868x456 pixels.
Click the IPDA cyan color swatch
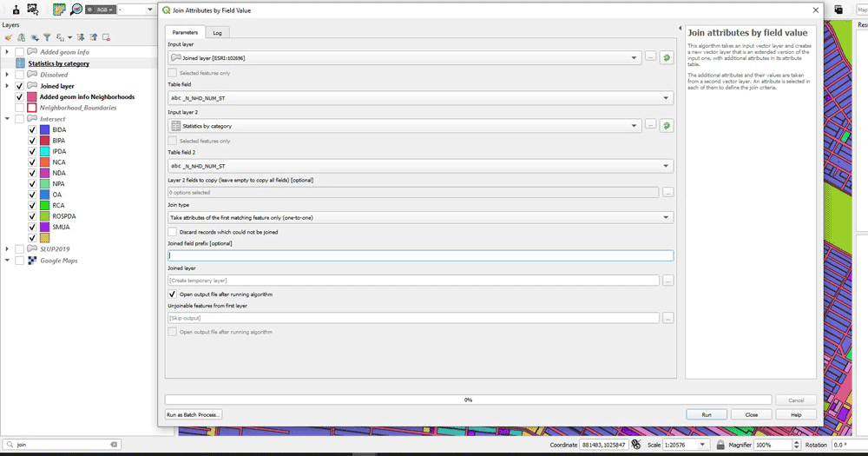[45, 151]
